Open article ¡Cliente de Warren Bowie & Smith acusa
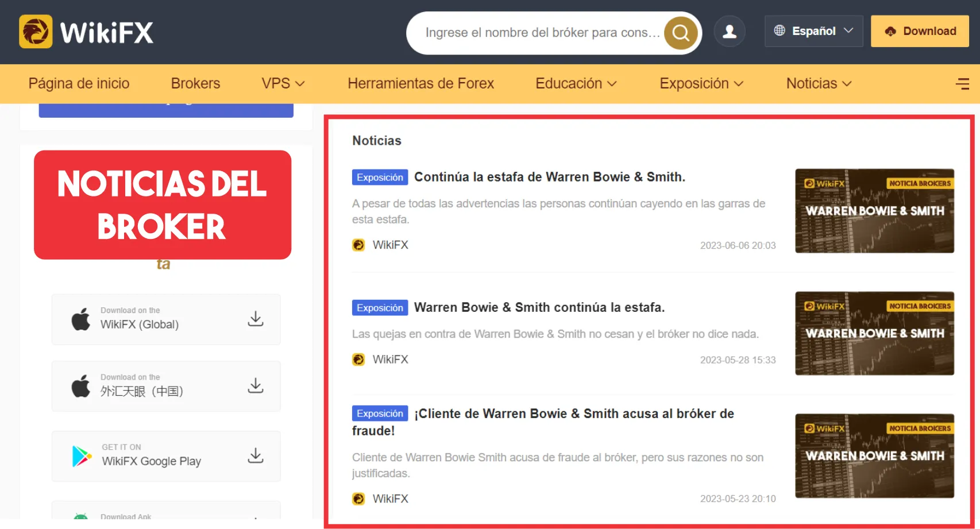Viewport: 980px width, 529px height. (x=543, y=422)
